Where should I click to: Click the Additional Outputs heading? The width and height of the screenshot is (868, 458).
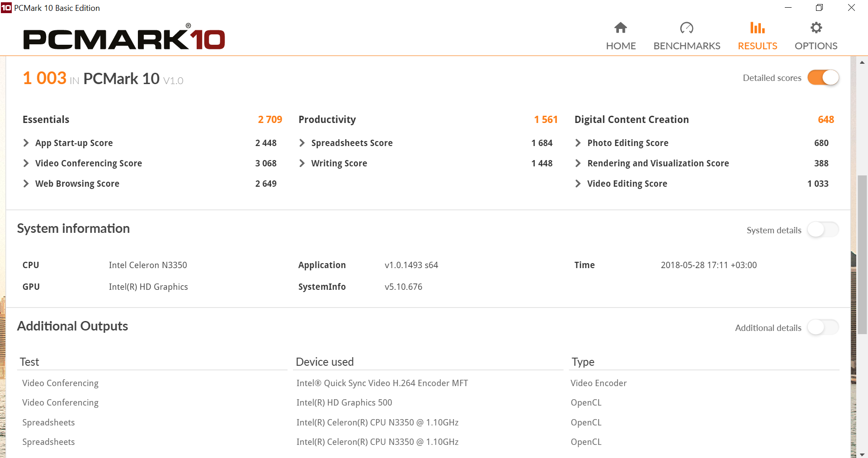[x=72, y=326]
